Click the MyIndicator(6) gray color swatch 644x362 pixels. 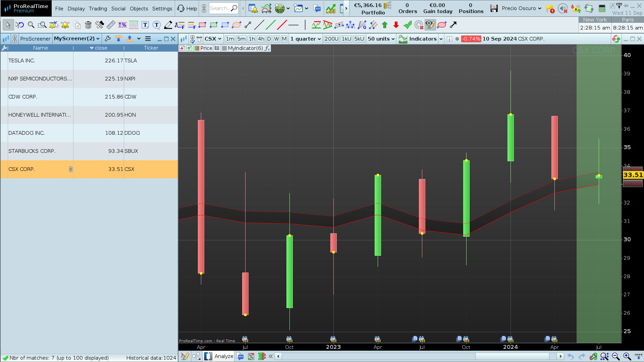pos(224,48)
